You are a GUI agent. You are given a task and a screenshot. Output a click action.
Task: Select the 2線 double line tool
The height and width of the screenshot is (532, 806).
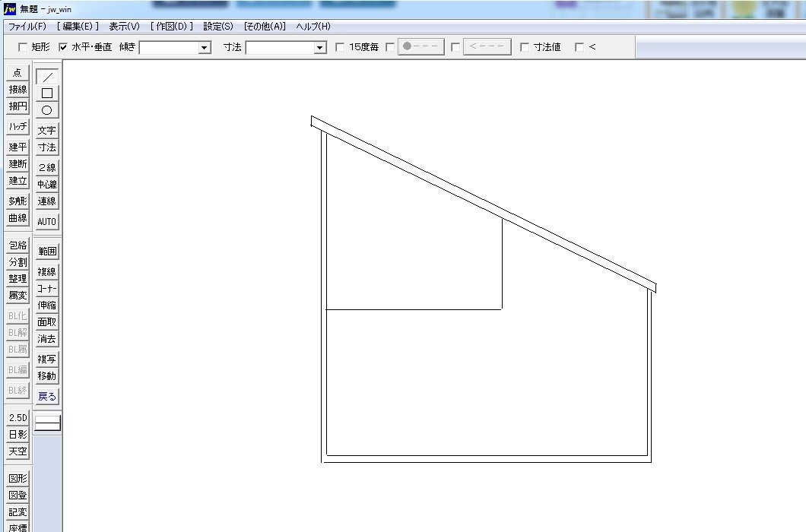tap(47, 167)
